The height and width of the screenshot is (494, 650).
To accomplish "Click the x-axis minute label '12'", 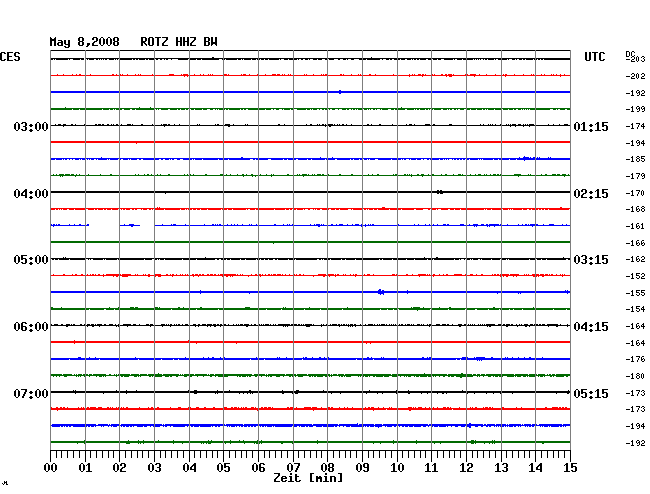I will click(466, 468).
